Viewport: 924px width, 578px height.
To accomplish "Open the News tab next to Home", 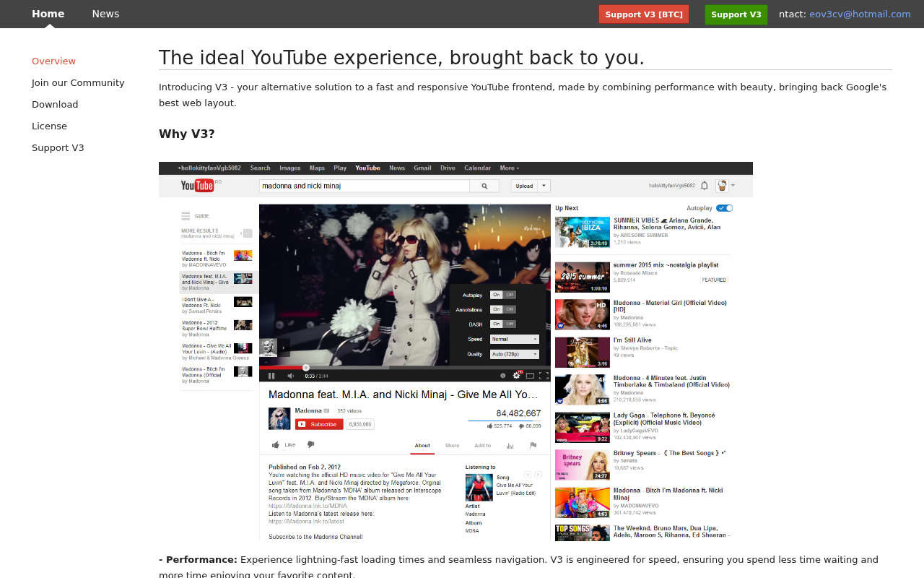I will pyautogui.click(x=105, y=14).
